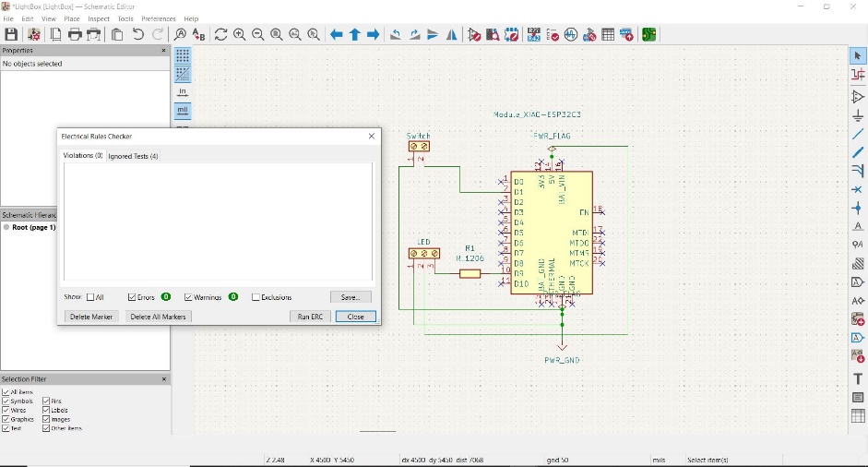Open the Symbol Editor icon
This screenshot has width=868, height=467.
point(474,34)
